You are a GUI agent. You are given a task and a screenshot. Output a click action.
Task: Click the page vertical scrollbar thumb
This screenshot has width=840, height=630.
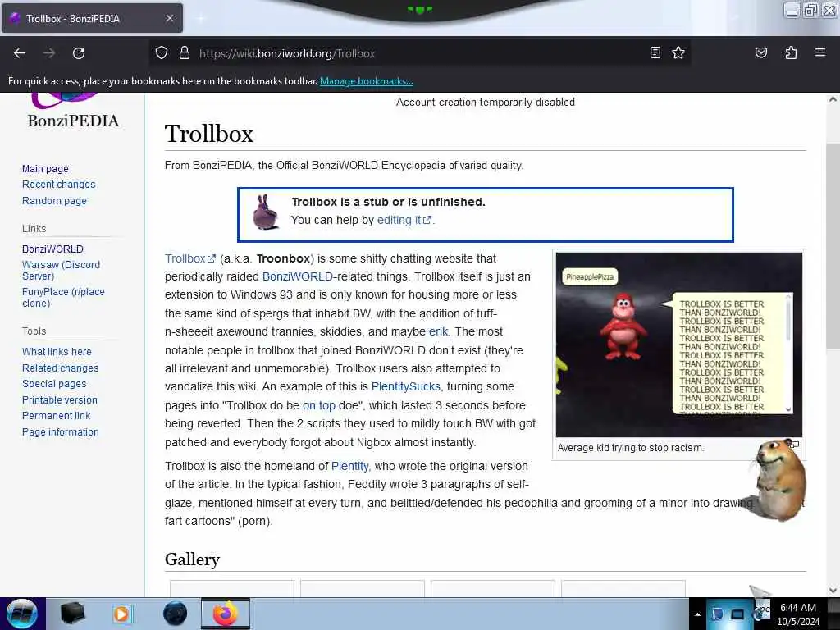[x=832, y=245]
